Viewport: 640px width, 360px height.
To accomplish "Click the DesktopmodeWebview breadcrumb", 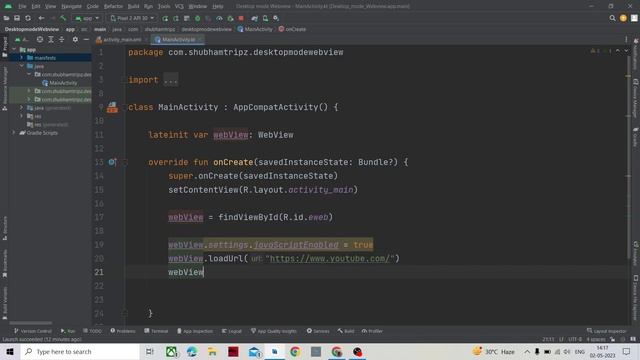I will [32, 29].
